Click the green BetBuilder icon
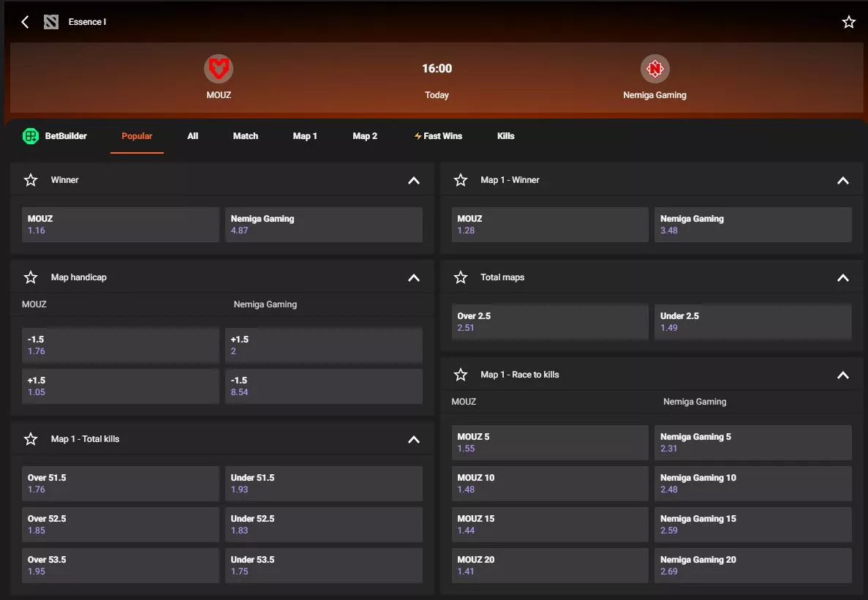 click(x=31, y=136)
